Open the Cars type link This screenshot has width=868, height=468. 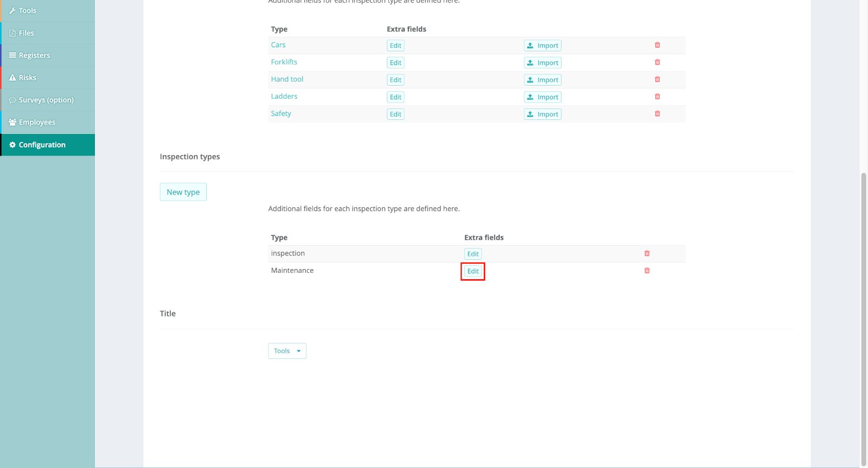(x=278, y=45)
